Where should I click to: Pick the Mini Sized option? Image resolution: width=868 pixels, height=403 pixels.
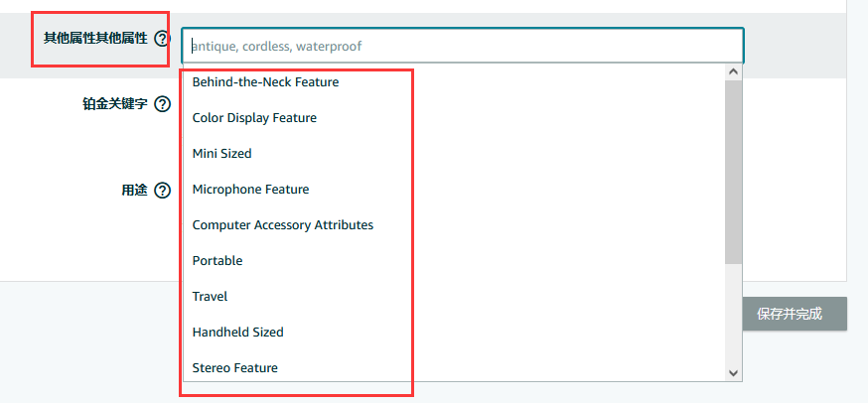click(x=221, y=154)
